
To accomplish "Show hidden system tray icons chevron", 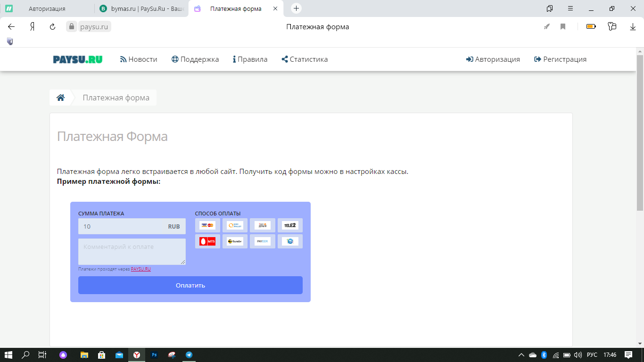I will pyautogui.click(x=521, y=355).
